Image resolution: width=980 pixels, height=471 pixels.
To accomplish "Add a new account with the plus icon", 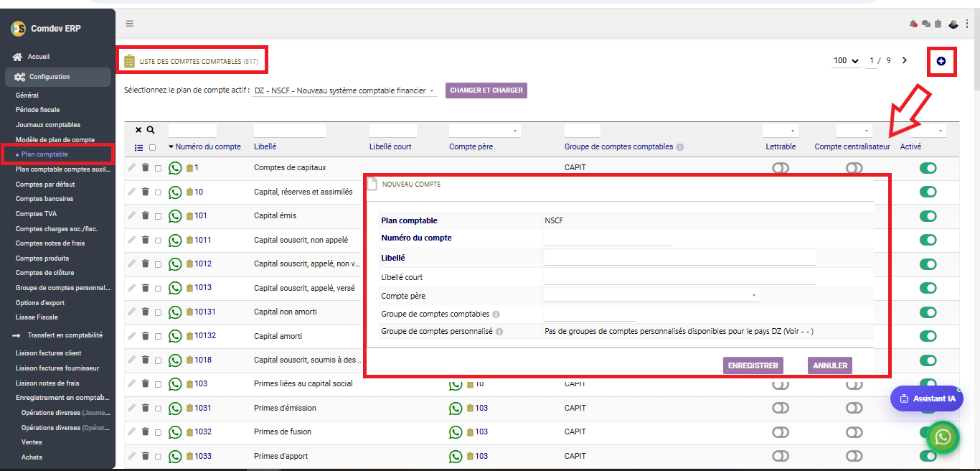I will pyautogui.click(x=941, y=62).
